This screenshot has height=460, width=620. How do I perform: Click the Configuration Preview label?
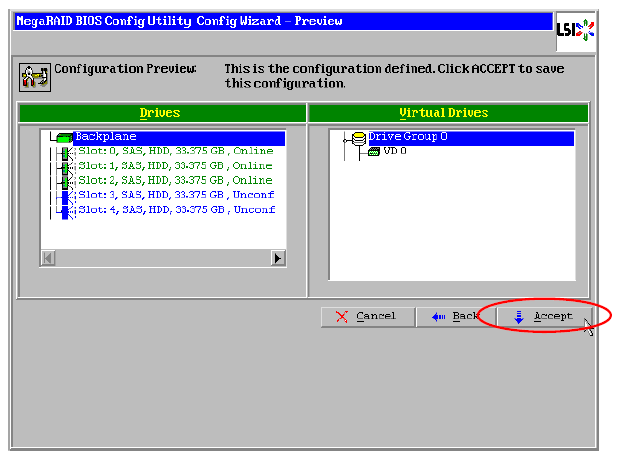(125, 69)
